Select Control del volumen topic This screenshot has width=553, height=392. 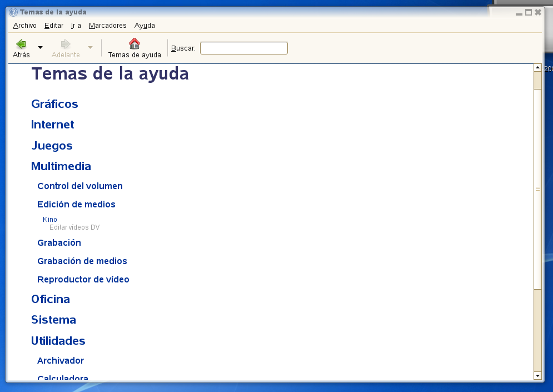(80, 186)
